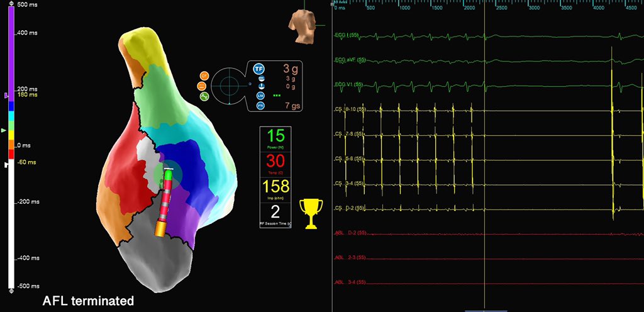Click the large 3 g total force value
644x312 pixels.
pos(291,68)
